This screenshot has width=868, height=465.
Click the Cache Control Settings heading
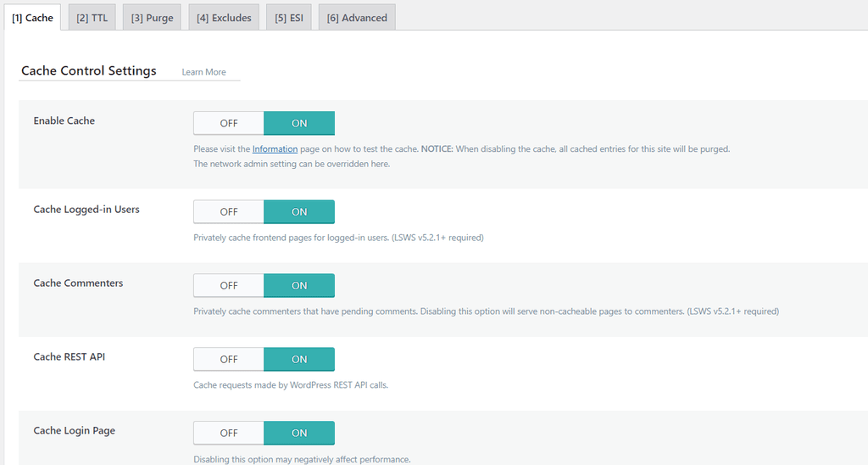[x=89, y=71]
